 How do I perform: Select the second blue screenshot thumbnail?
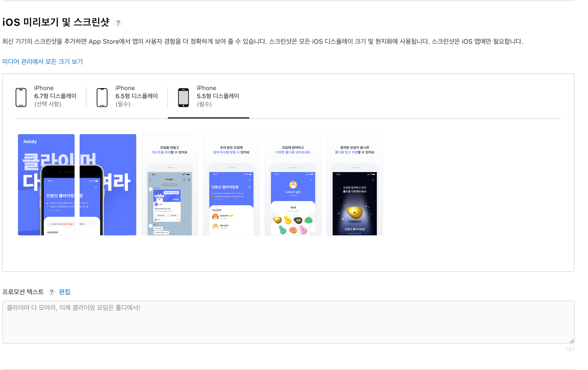pyautogui.click(x=108, y=185)
